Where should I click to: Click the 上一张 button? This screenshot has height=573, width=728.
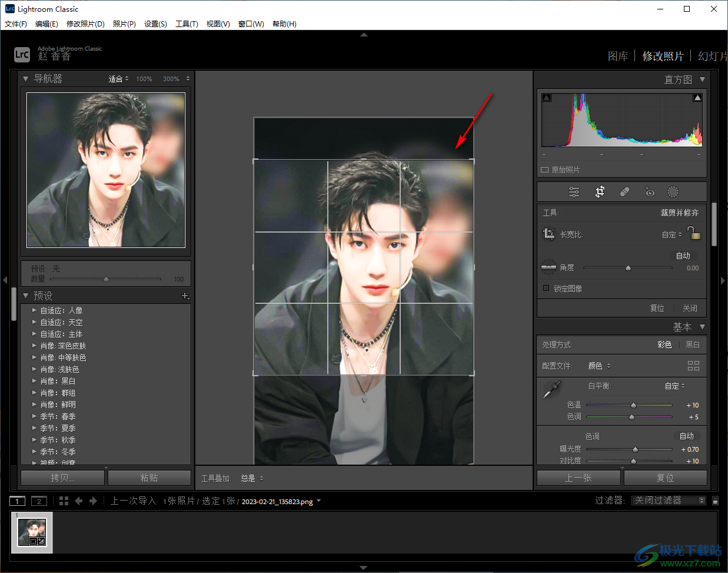579,478
